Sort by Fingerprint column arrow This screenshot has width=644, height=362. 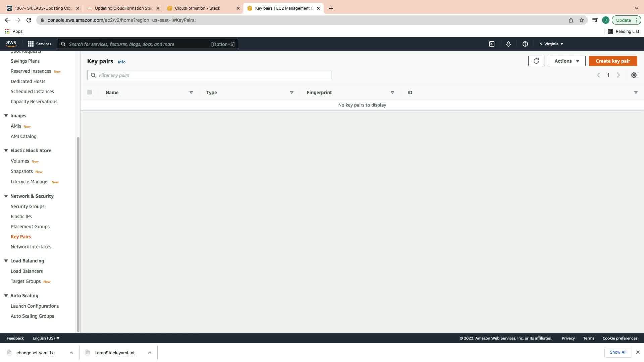(x=392, y=93)
